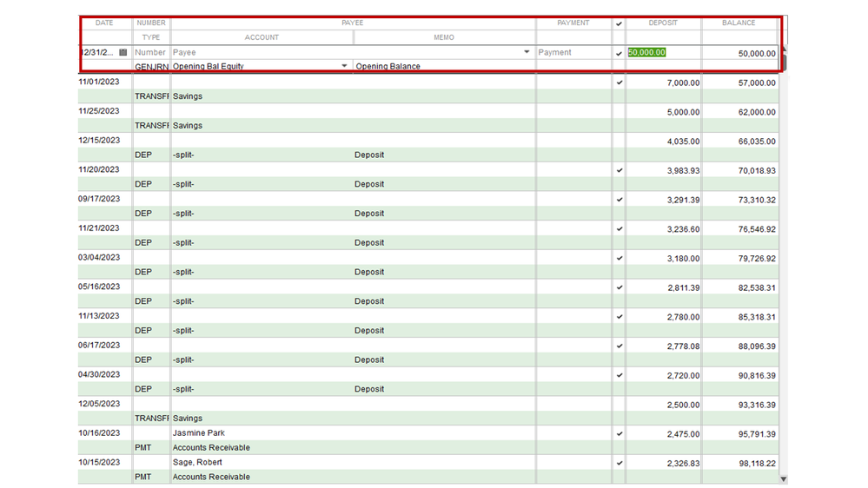Select the 2,811.39 deposit amount
This screenshot has width=868, height=488.
click(683, 287)
